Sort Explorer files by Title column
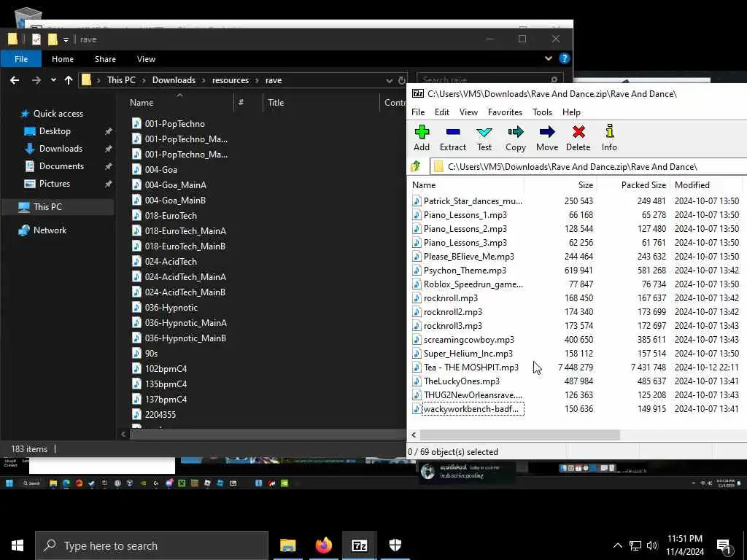This screenshot has width=747, height=560. tap(322, 103)
